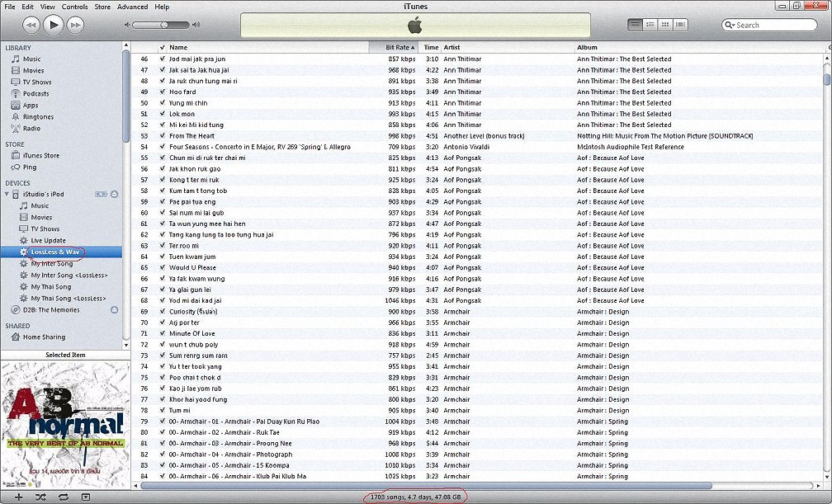
Task: Click the add playlist plus icon
Action: click(17, 497)
